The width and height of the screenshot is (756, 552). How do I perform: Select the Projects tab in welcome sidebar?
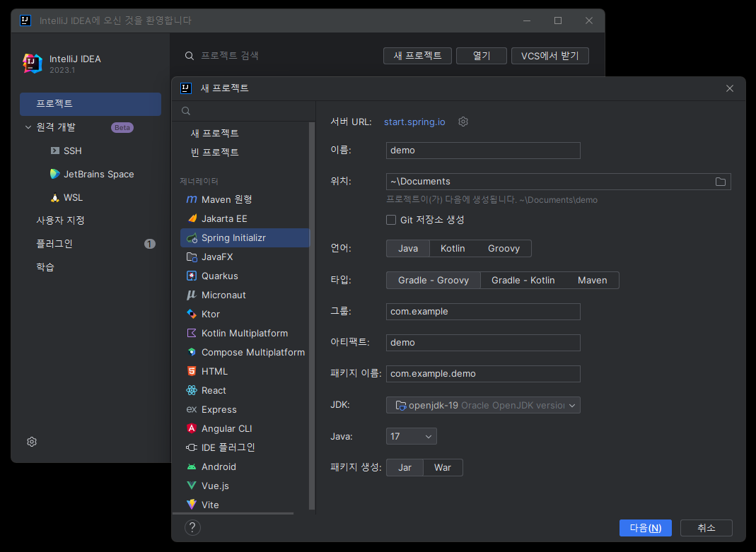click(91, 104)
